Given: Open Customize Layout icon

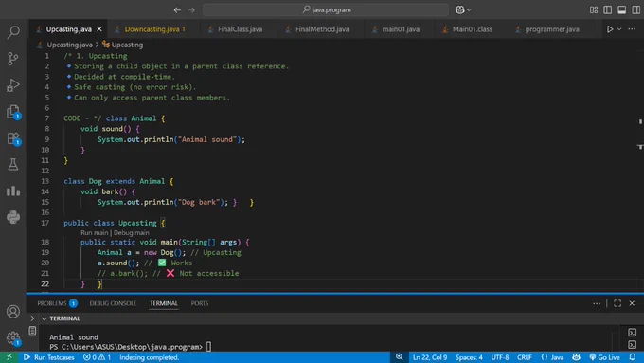Looking at the screenshot, I should [594, 9].
